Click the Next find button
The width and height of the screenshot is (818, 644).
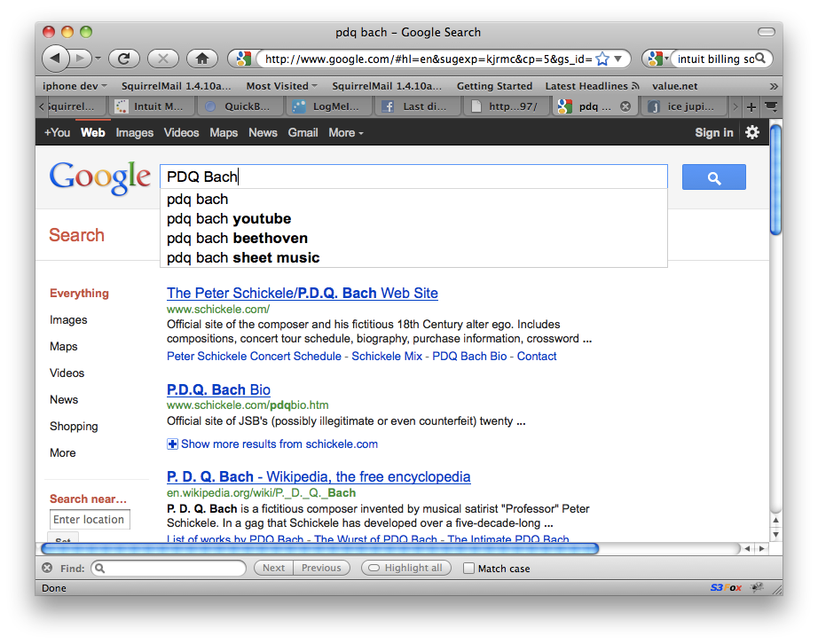click(x=273, y=568)
